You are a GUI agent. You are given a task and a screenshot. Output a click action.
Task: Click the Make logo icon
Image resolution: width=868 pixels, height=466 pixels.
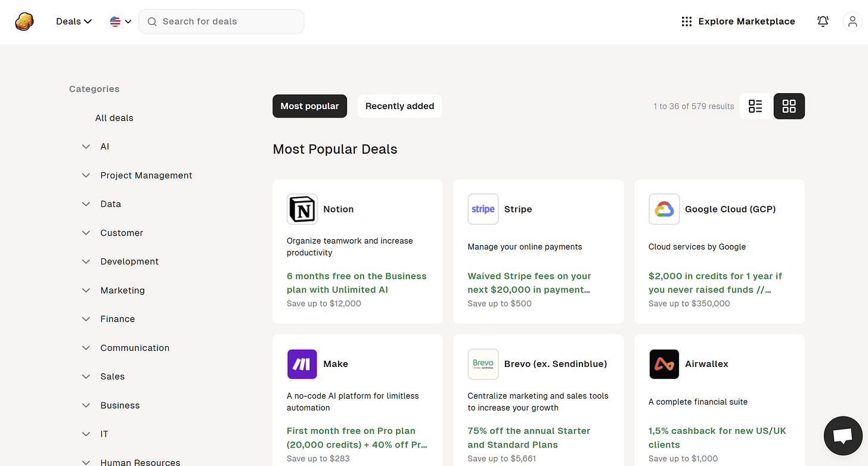302,364
